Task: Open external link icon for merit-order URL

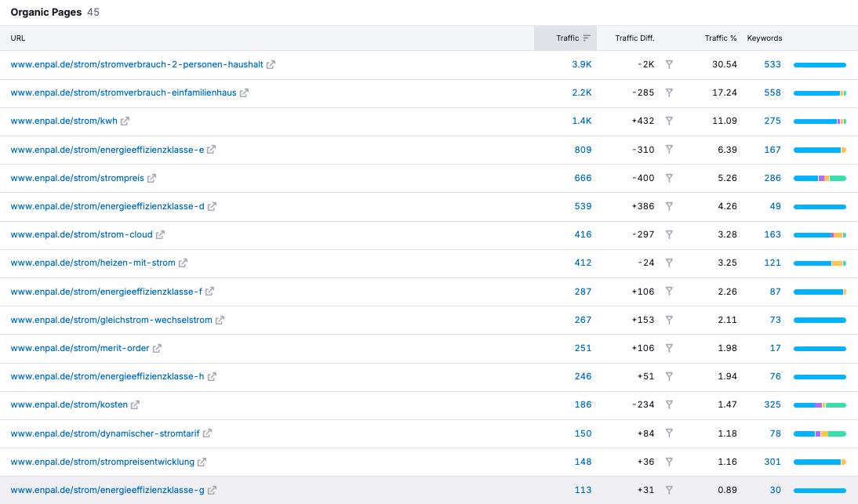Action: tap(157, 348)
